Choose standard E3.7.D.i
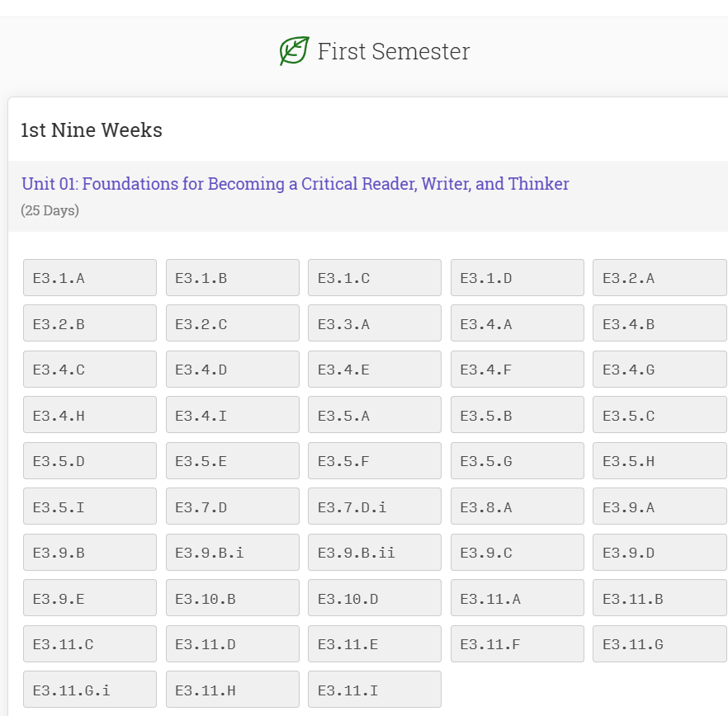 coord(375,506)
